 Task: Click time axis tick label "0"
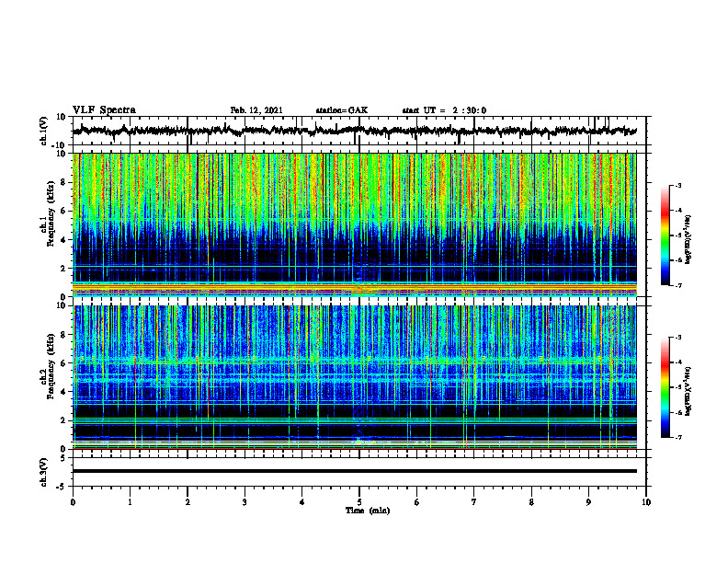73,502
